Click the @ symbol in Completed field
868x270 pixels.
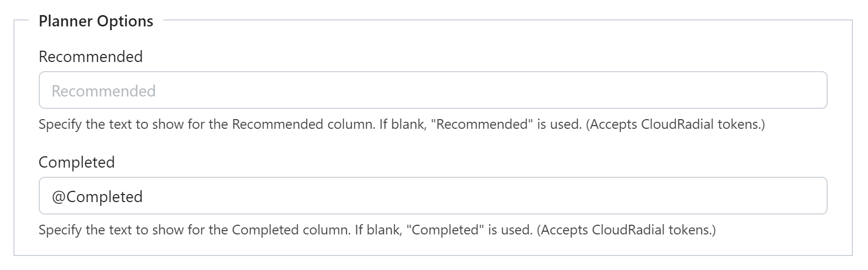[x=59, y=197]
